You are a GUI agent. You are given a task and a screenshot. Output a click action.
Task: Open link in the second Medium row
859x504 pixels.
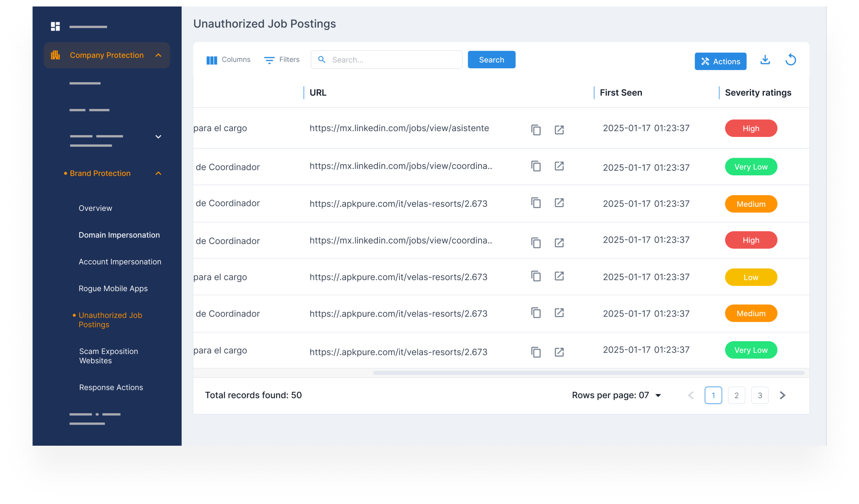point(559,313)
